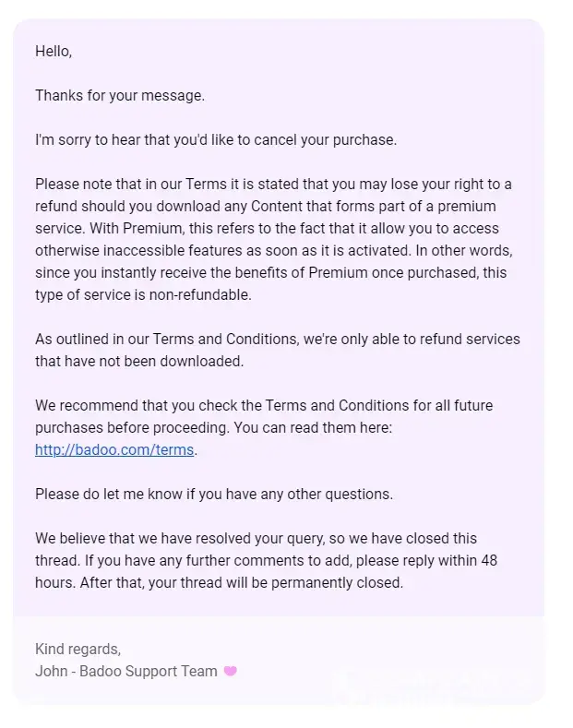Click the "Thanks for your message." line
573x728 pixels.
click(x=120, y=96)
